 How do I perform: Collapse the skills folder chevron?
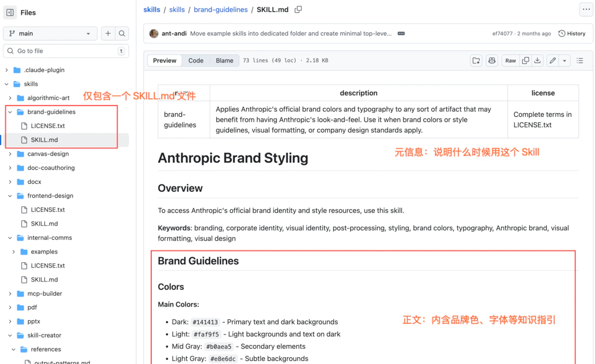click(6, 84)
